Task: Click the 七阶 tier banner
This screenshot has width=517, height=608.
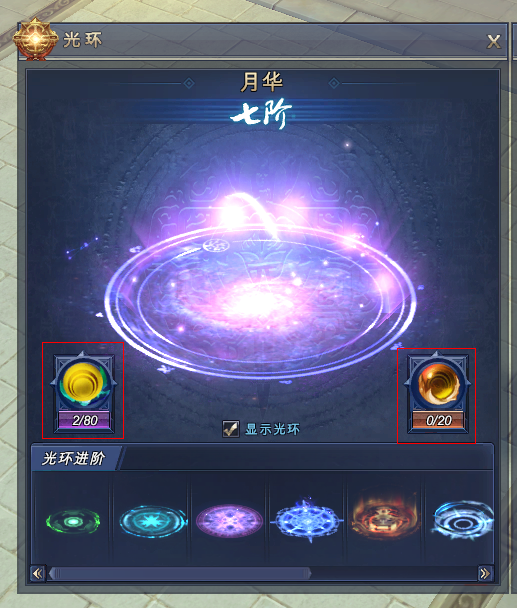Action: coord(261,114)
